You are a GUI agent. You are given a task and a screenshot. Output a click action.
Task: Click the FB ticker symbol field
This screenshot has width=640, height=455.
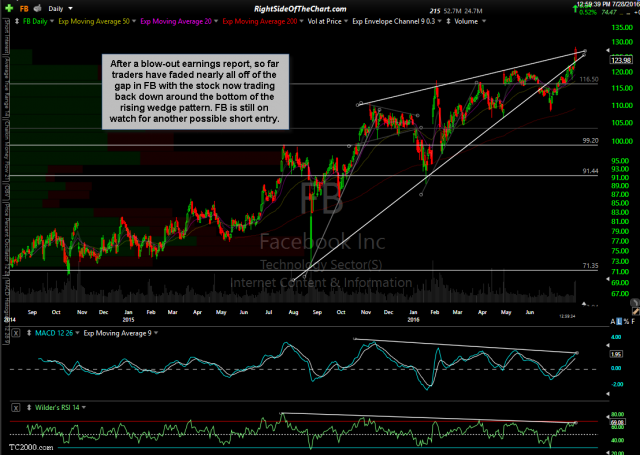22,7
